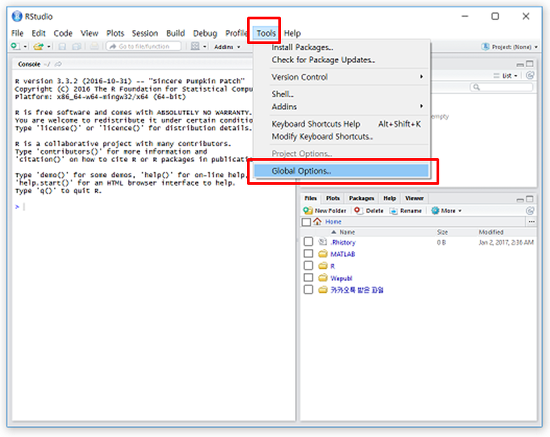
Task: Click the Print icon in toolbar
Action: 94,46
